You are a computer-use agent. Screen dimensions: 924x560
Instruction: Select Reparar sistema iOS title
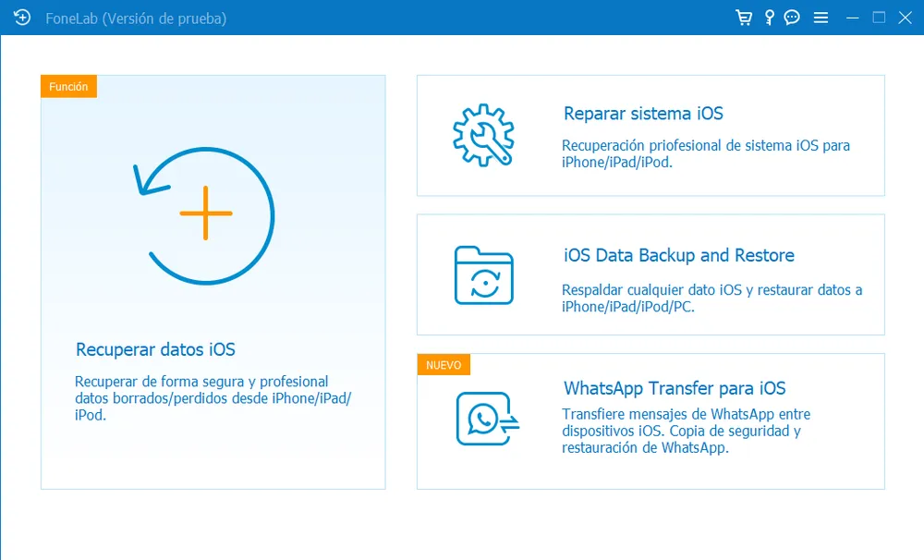click(x=643, y=113)
